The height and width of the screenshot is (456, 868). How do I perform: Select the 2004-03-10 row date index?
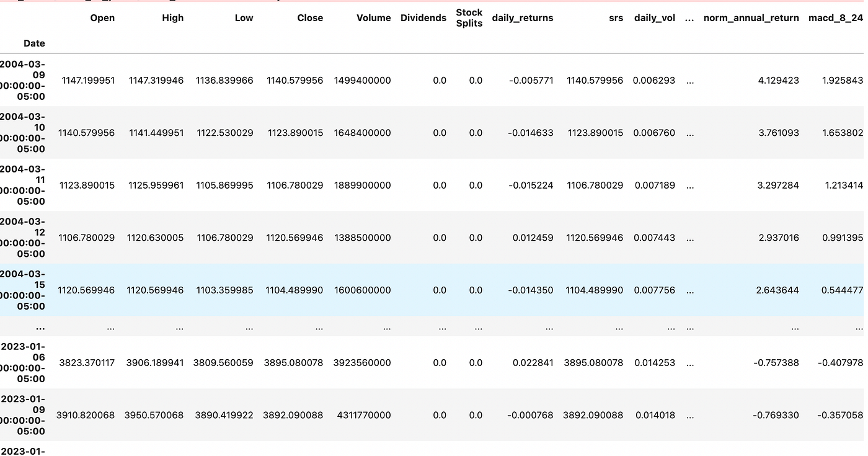click(22, 133)
